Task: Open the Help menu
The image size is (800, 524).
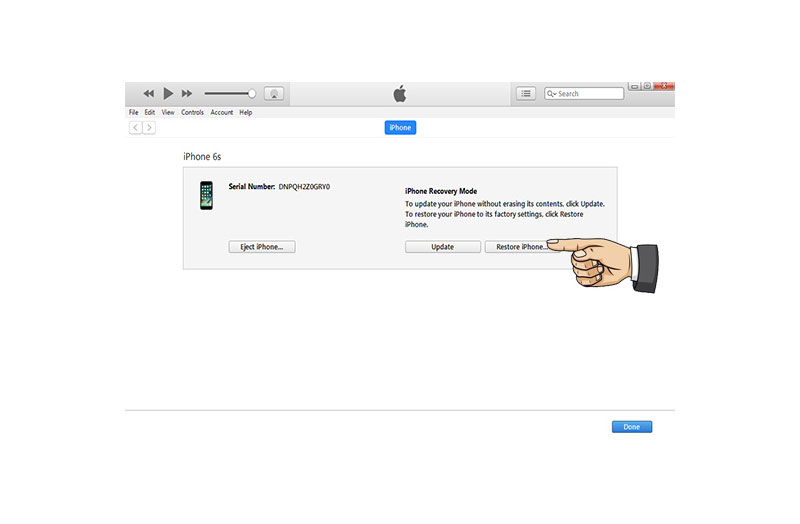Action: (245, 112)
